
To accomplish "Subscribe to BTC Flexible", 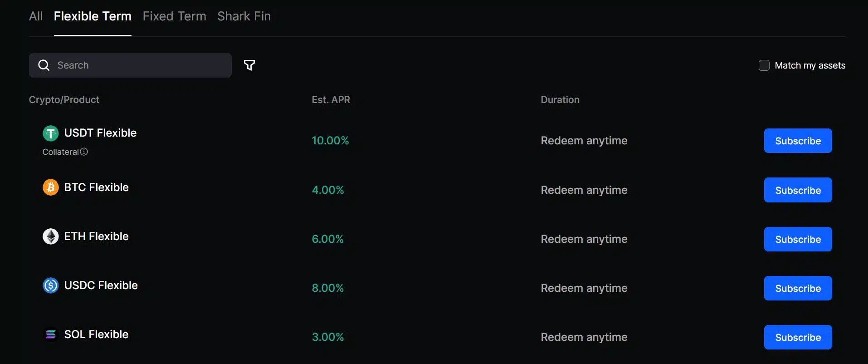I will click(x=798, y=190).
